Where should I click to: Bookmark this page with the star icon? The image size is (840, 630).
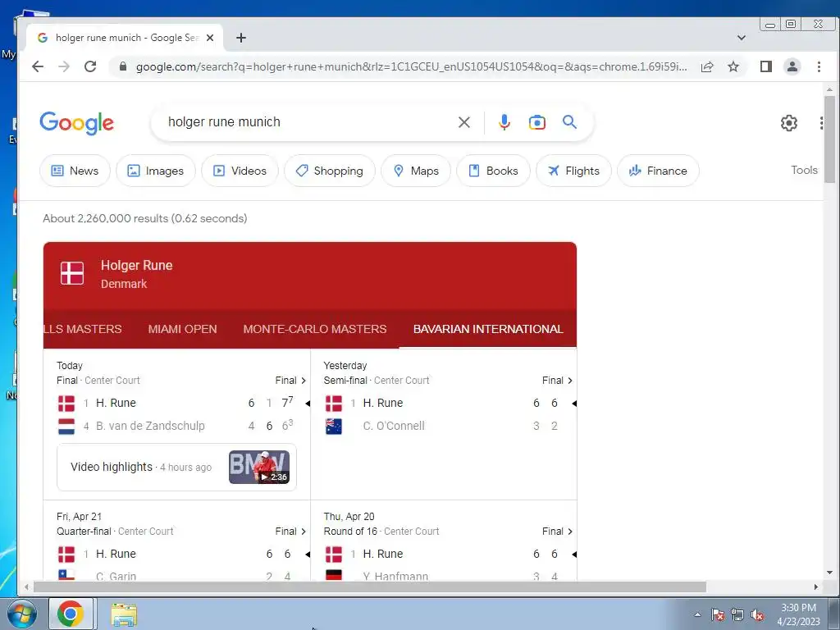coord(733,66)
